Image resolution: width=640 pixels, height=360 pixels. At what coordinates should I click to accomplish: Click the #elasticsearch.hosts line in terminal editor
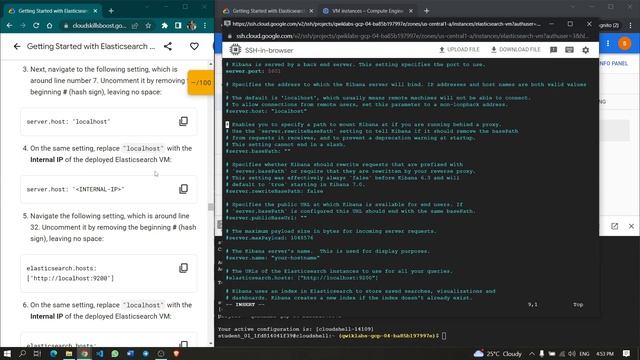pyautogui.click(x=302, y=278)
